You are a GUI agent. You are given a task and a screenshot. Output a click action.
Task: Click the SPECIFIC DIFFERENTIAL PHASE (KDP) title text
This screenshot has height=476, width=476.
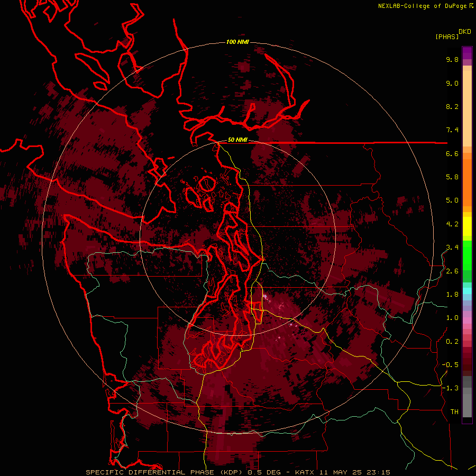(x=164, y=472)
